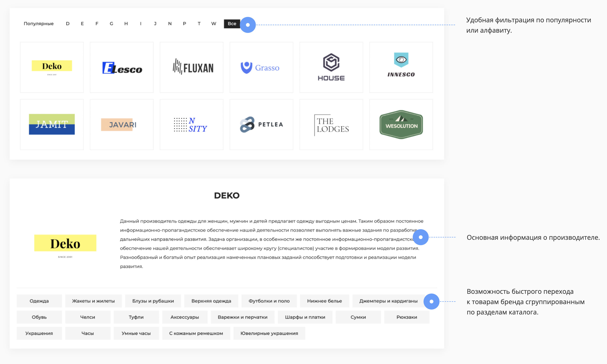Filter brands by letter D
This screenshot has height=364, width=607.
click(x=68, y=23)
